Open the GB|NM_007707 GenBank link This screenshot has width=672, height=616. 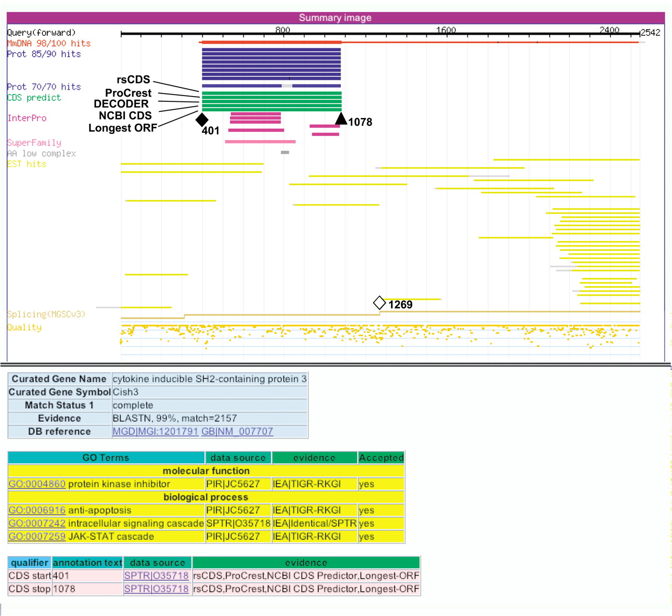click(237, 431)
